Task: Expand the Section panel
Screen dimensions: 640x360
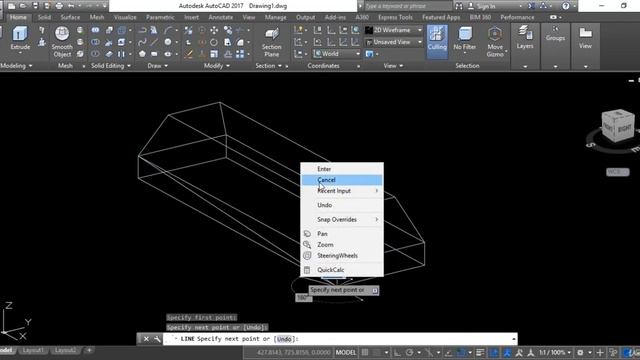Action: pyautogui.click(x=269, y=66)
